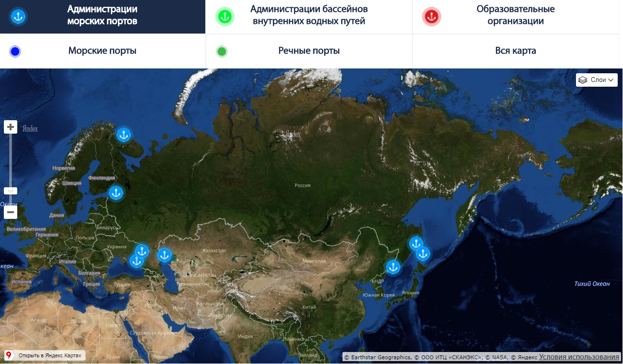Zoom in with the plus button

pyautogui.click(x=11, y=127)
